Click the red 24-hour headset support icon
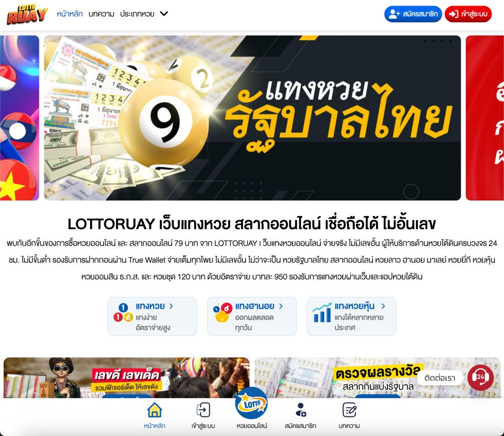 [x=480, y=377]
